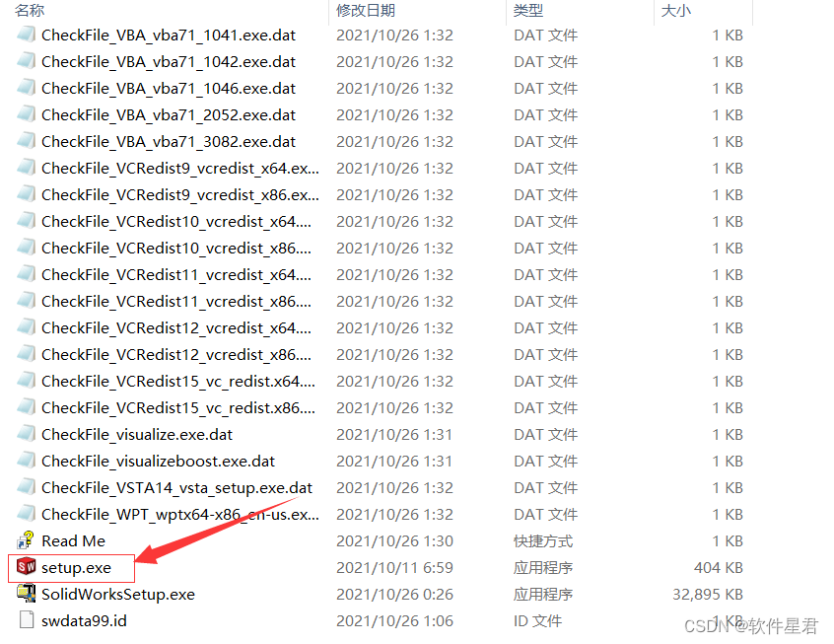
Task: Sort files by the 修改日期 column header
Action: (x=366, y=10)
